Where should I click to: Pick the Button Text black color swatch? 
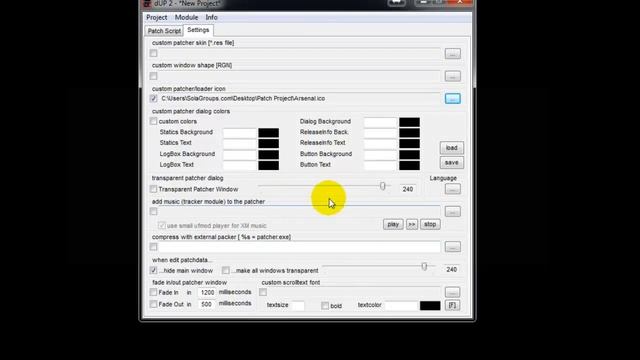pos(409,165)
